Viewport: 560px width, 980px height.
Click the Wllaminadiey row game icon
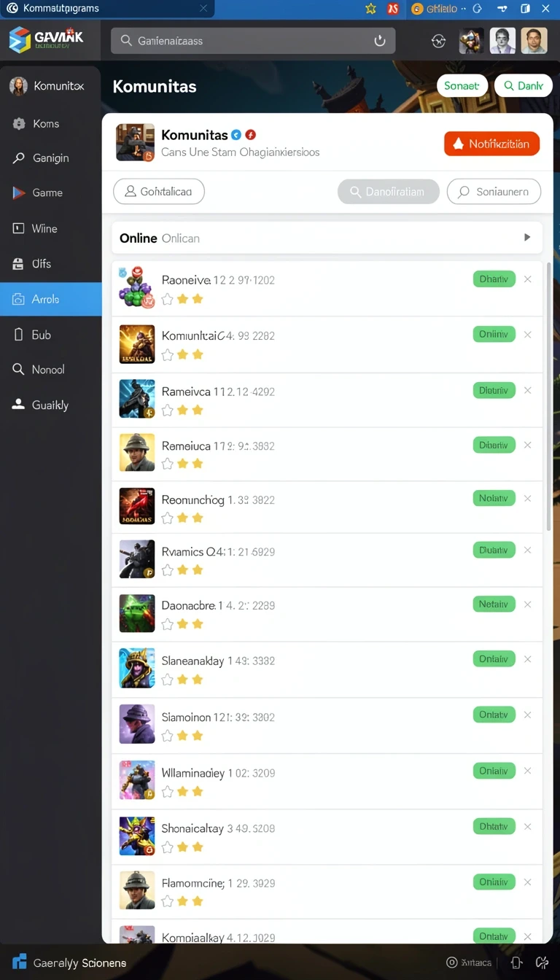pyautogui.click(x=137, y=780)
